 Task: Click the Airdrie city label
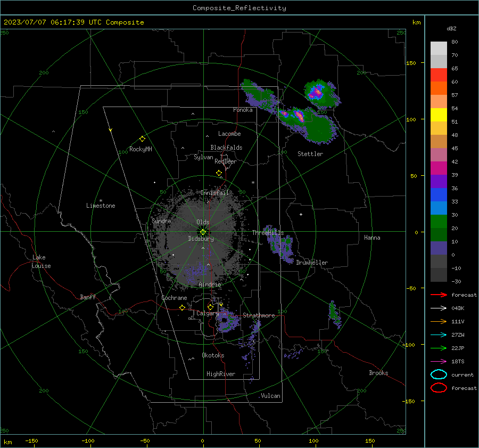[x=210, y=284]
